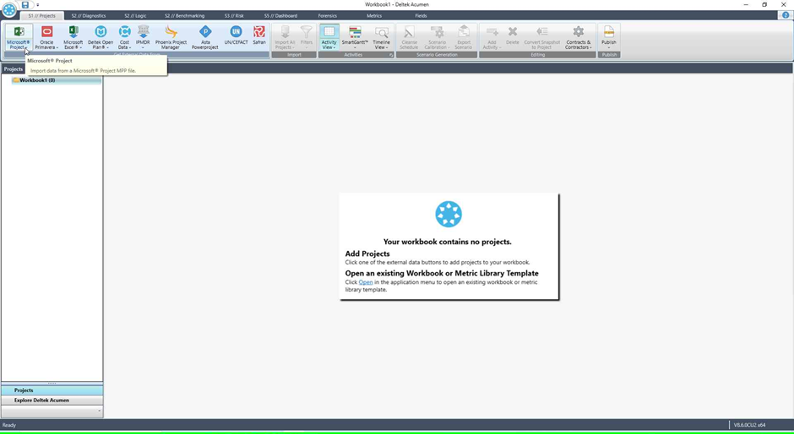Save the workbook via quick access toolbar
The width and height of the screenshot is (794, 434).
(25, 5)
